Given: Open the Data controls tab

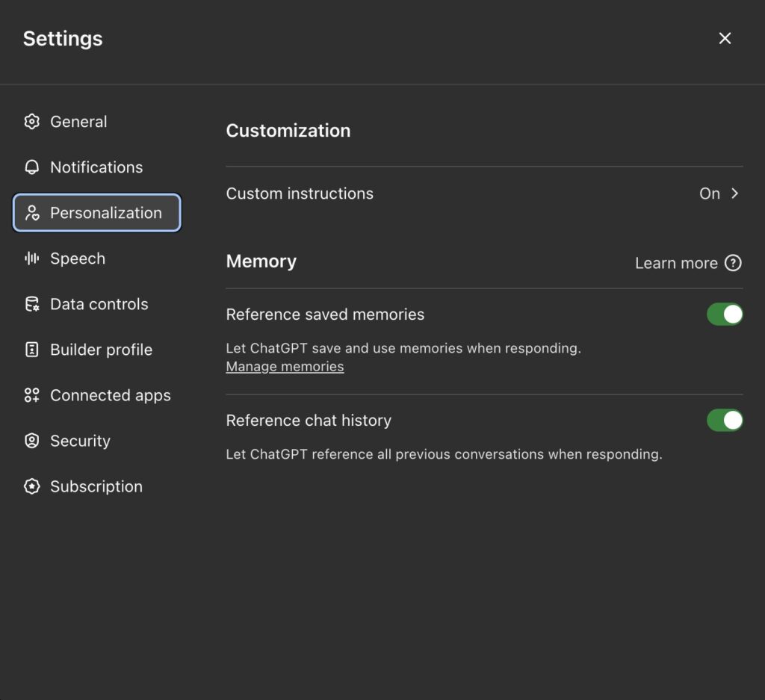Looking at the screenshot, I should (x=96, y=304).
